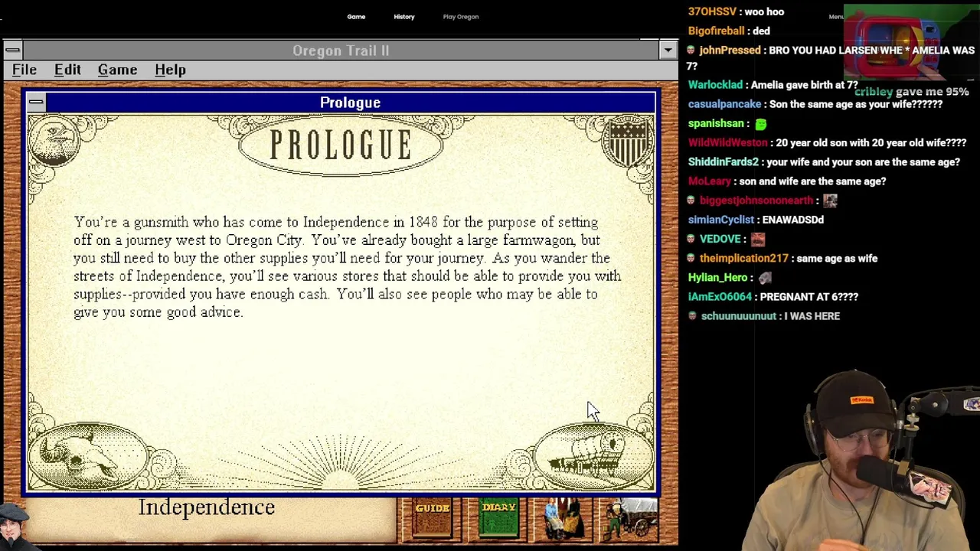Viewport: 980px width, 551px height.
Task: Click username theimplication217 in chat
Action: (x=743, y=258)
